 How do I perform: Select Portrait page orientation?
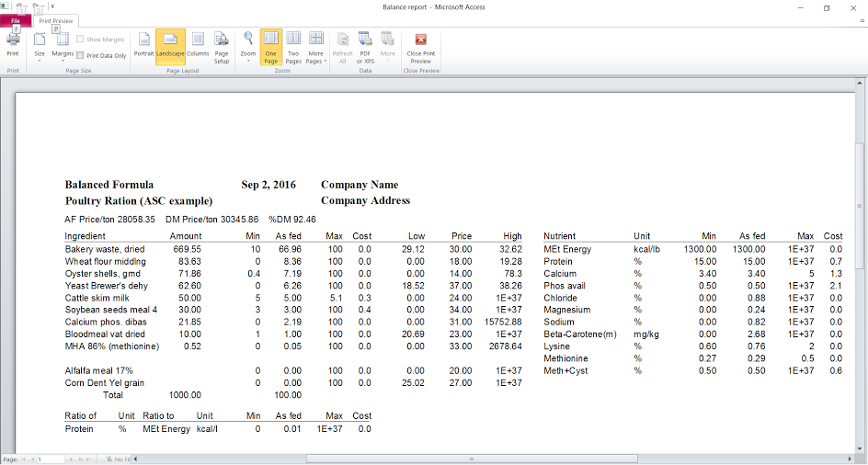click(x=143, y=45)
